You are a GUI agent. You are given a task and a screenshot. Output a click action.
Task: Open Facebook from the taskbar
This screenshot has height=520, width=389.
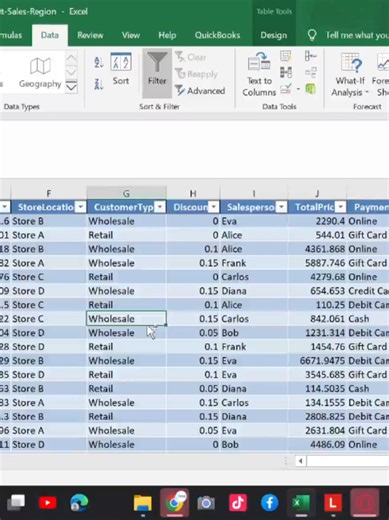(x=269, y=503)
